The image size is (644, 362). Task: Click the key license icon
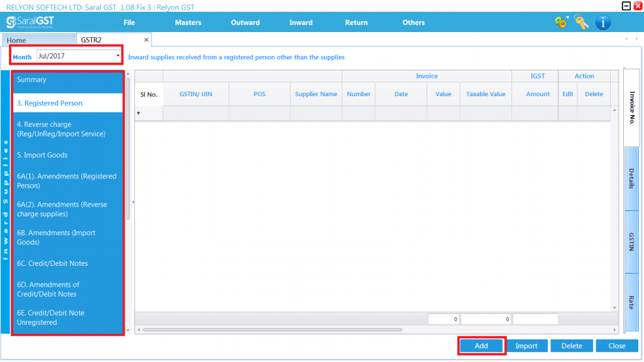(x=581, y=22)
